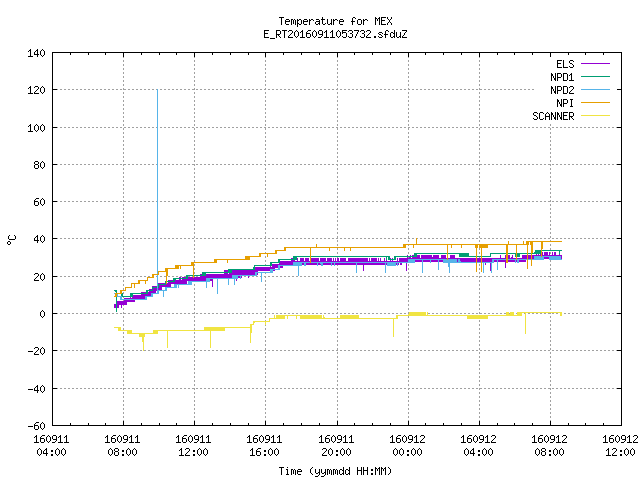
Task: Click the orange NPI legend line sample
Action: (595, 103)
